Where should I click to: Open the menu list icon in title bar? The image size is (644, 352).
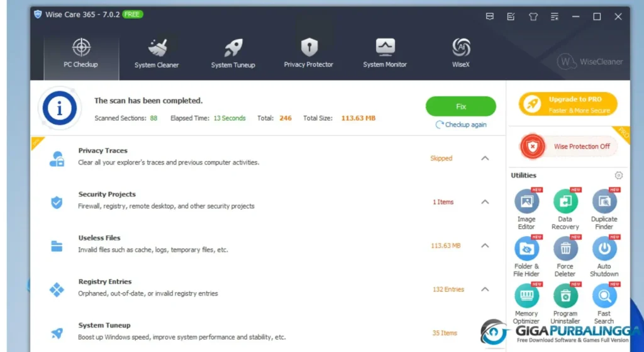(x=555, y=17)
